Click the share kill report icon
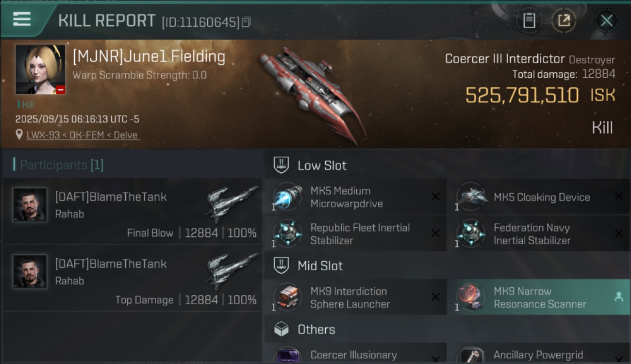631x364 pixels. pyautogui.click(x=564, y=21)
